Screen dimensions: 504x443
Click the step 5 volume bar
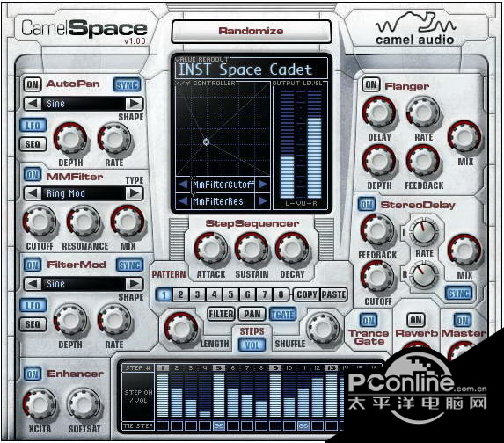(x=219, y=395)
